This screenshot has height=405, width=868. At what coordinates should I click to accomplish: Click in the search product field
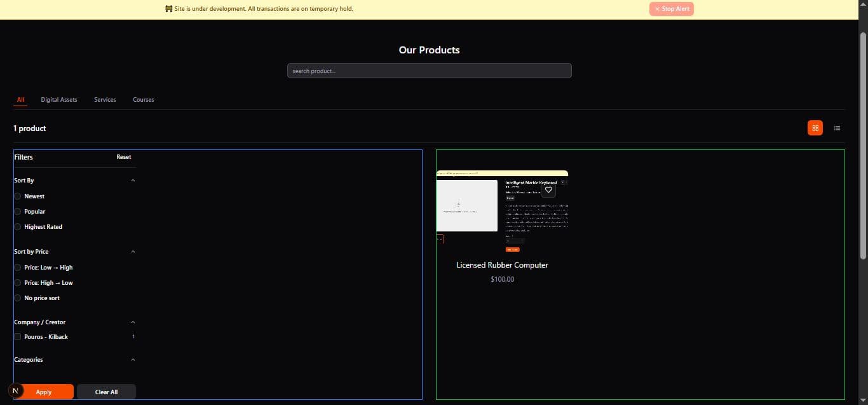tap(429, 71)
